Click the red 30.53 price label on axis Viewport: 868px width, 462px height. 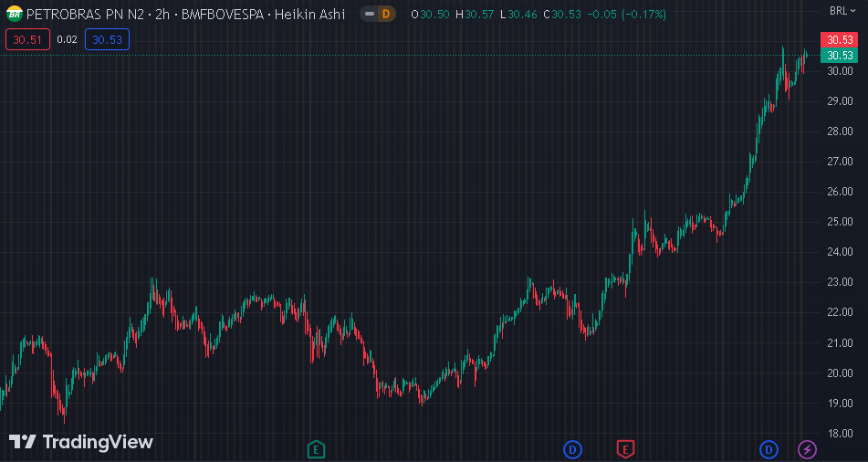tap(839, 40)
